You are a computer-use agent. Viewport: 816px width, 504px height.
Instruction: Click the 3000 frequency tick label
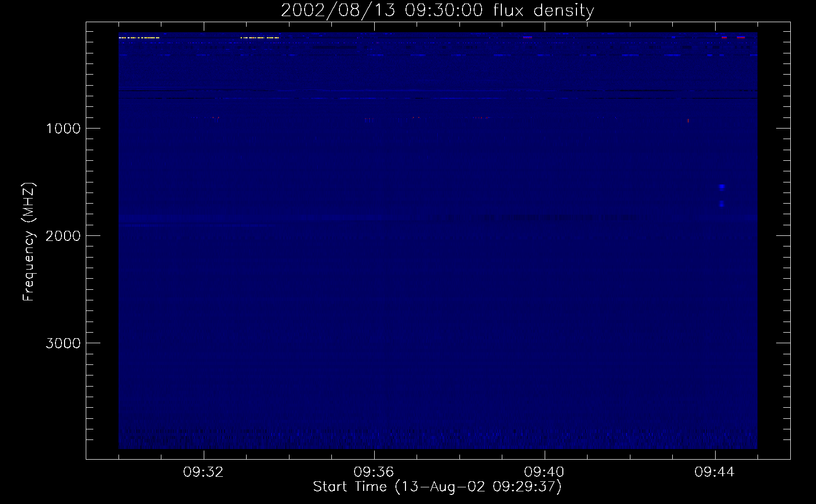(x=63, y=343)
